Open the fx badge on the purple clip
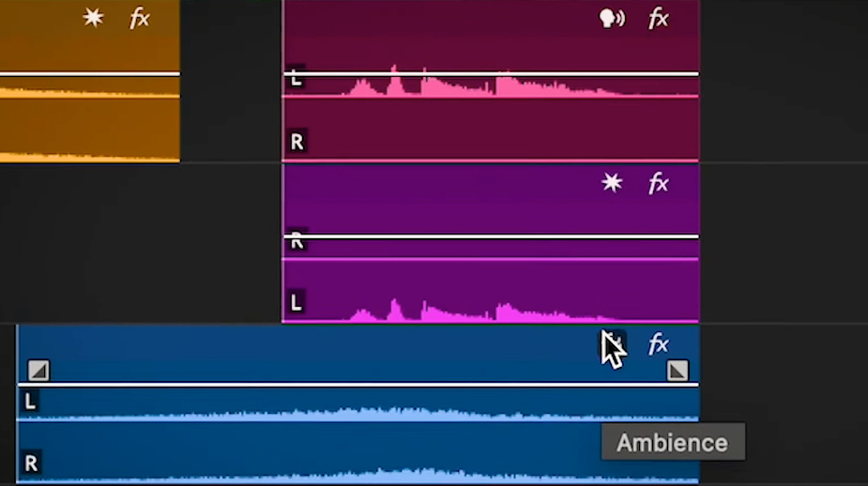The image size is (868, 486). pyautogui.click(x=658, y=183)
